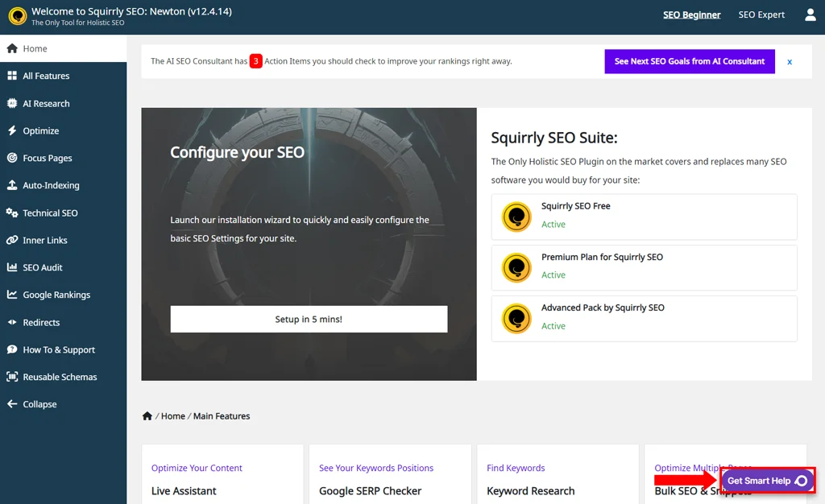Switch to SEO Expert mode
This screenshot has width=825, height=504.
[x=761, y=15]
